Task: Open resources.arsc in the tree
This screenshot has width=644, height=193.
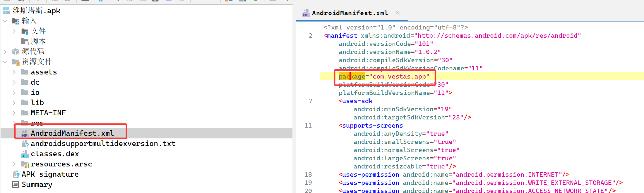Action: point(61,164)
